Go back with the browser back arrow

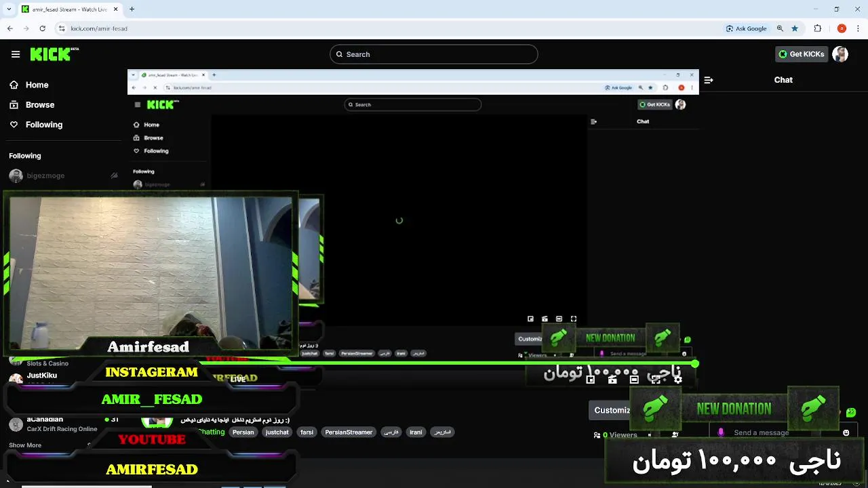pyautogui.click(x=10, y=28)
